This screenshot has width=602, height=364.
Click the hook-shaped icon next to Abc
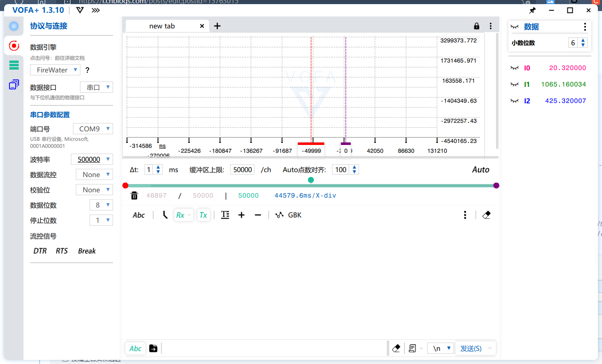[x=165, y=215]
